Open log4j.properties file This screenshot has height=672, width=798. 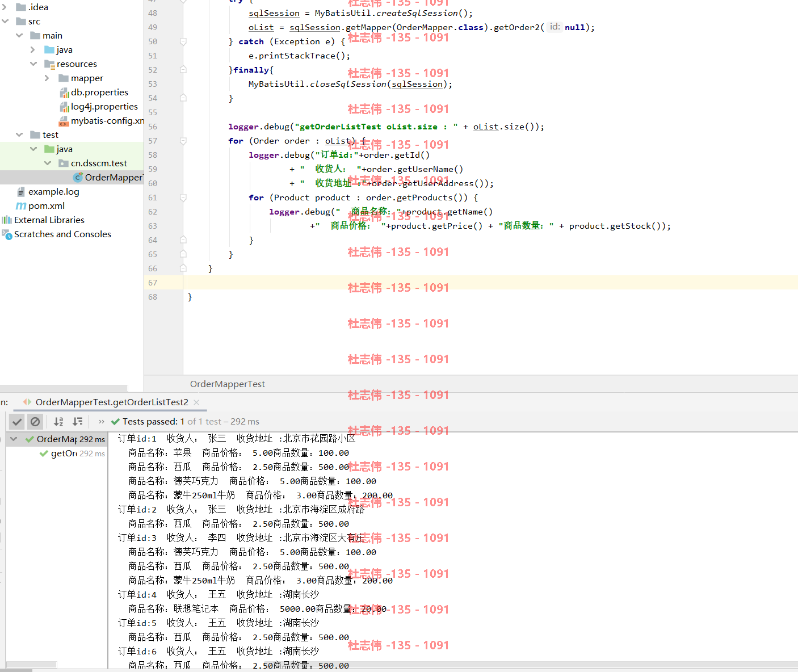[104, 107]
